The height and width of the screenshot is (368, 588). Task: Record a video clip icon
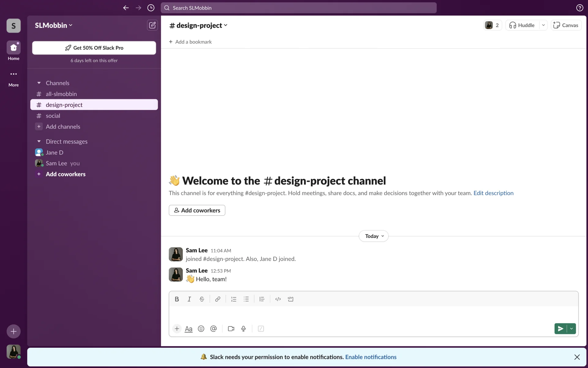coord(231,329)
